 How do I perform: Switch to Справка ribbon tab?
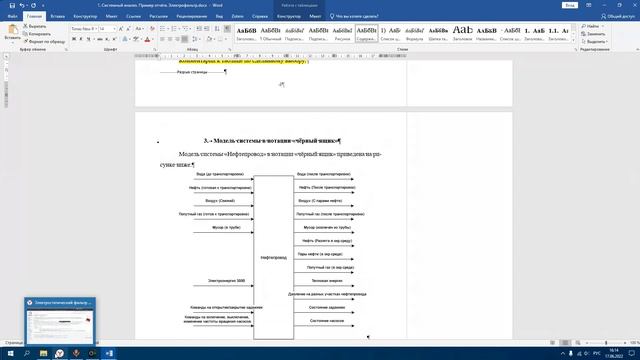pos(260,16)
